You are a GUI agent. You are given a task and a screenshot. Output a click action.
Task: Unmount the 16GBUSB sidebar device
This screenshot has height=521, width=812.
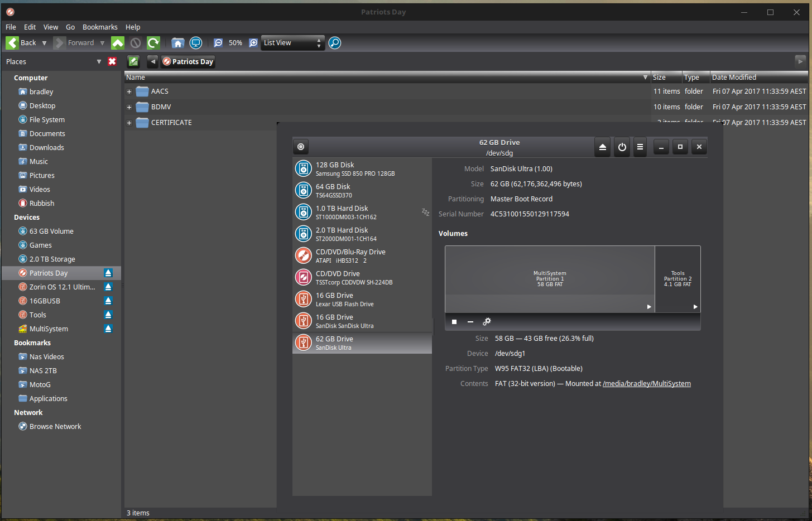[108, 301]
